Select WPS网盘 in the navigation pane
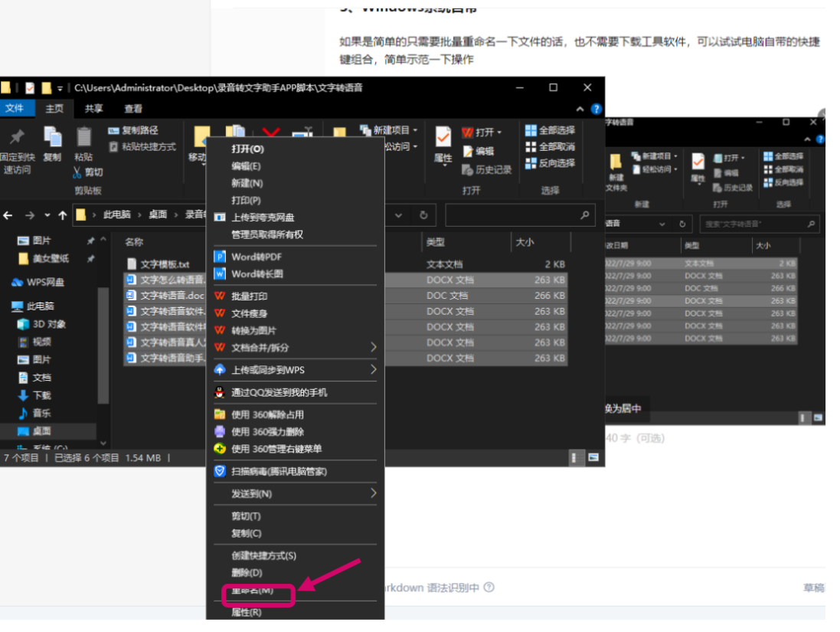Screen dimensions: 840x632 [38, 283]
